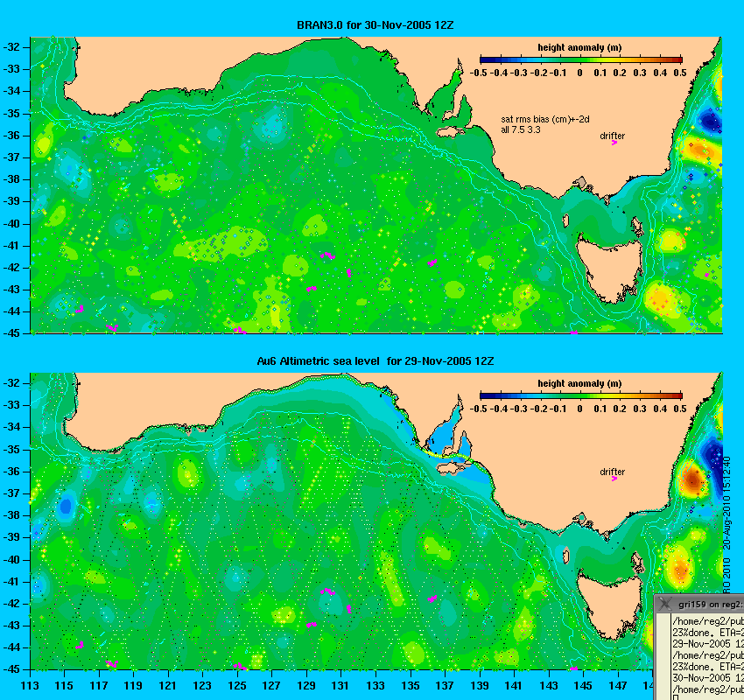Click the terminal line '30-Nov-2005 12'

coord(708,678)
